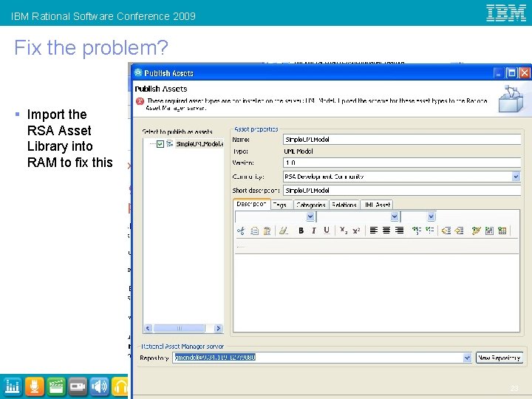
Task: Click the red error icon in Publish Assets
Action: pyautogui.click(x=140, y=101)
